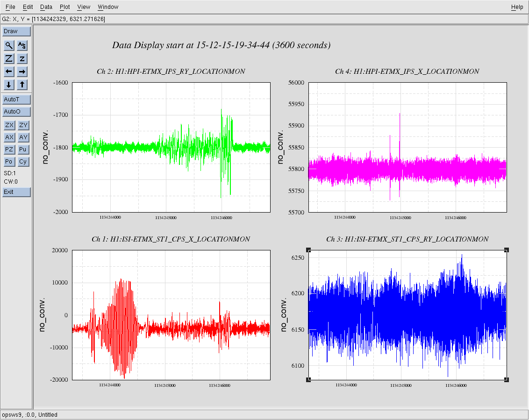
Task: Click the AutoO button
Action: [16, 112]
